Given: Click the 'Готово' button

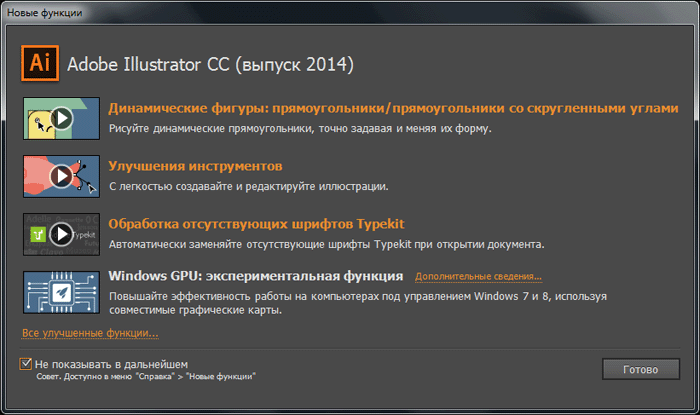Looking at the screenshot, I should [x=641, y=369].
